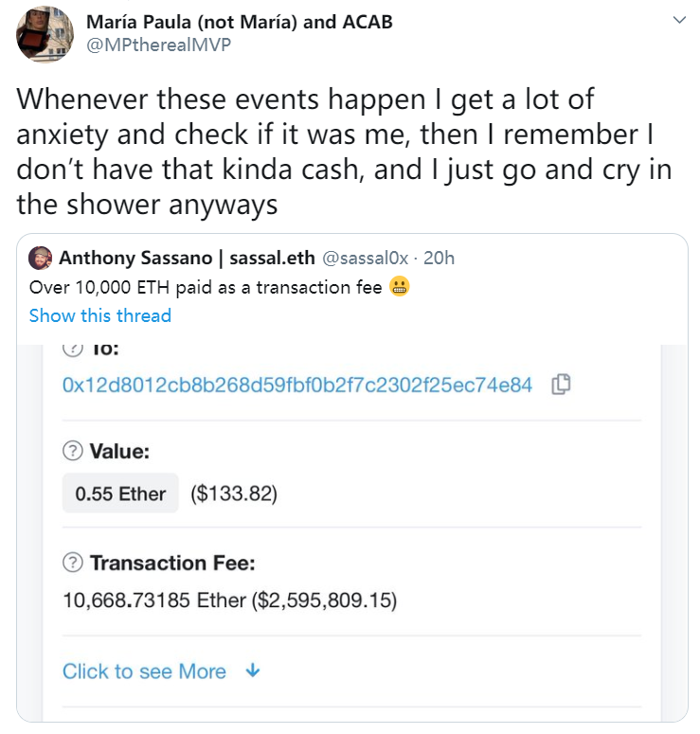This screenshot has height=734, width=700.
Task: Click the down arrow beside see More
Action: click(252, 671)
